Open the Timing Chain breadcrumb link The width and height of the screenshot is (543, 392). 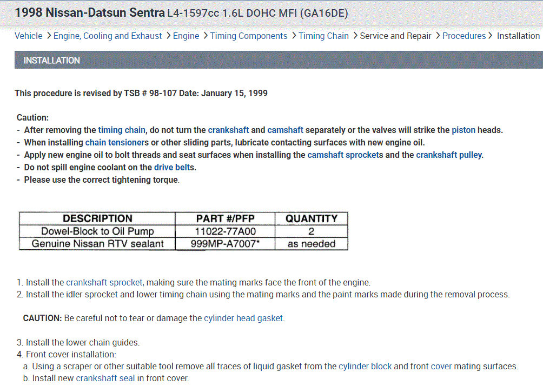point(323,36)
